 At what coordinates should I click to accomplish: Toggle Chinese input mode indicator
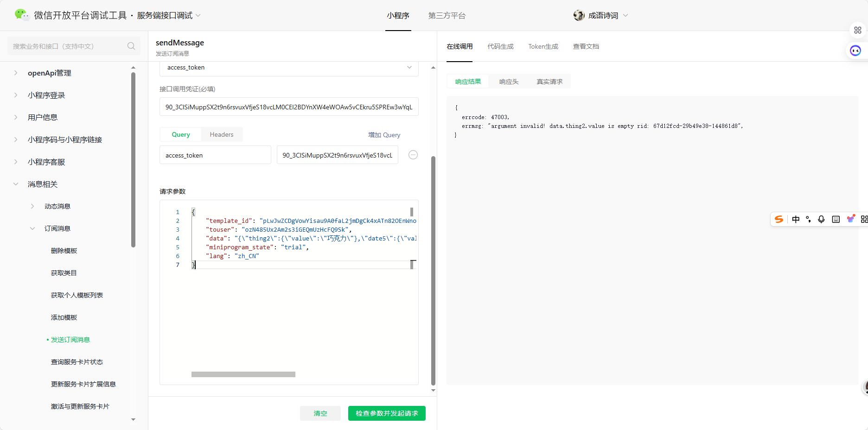pos(796,219)
